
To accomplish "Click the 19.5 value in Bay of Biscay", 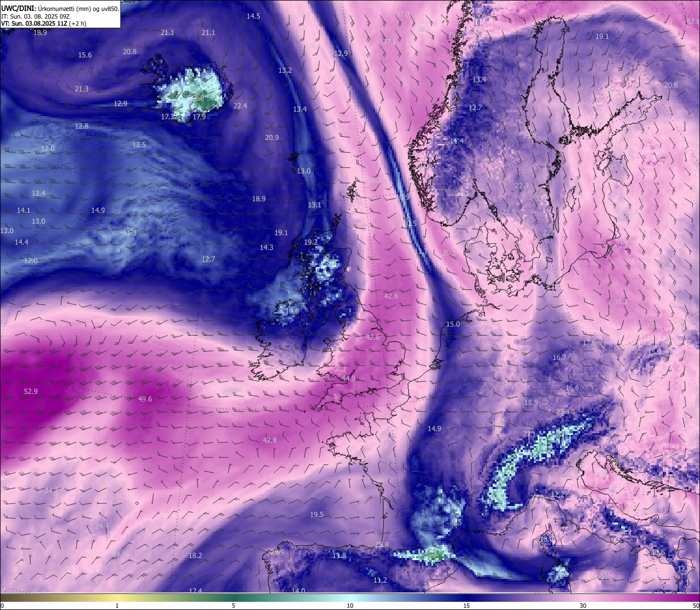I will (317, 514).
